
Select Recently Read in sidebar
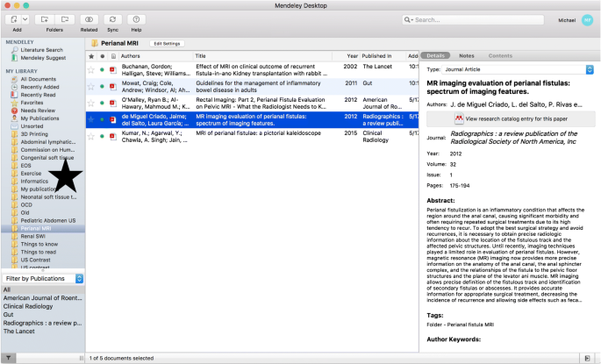tap(38, 95)
